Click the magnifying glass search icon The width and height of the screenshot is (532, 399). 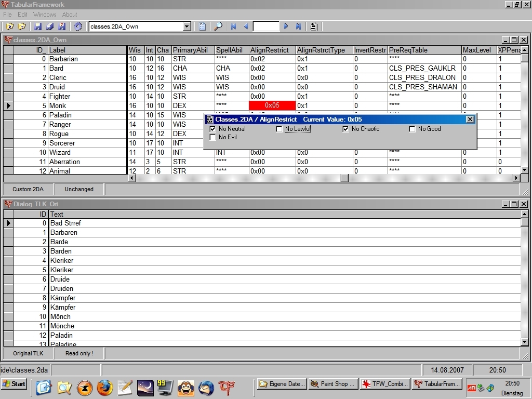pyautogui.click(x=218, y=26)
